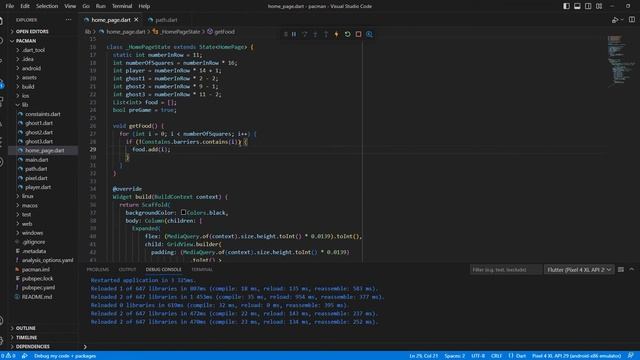Click the debug console filter field

pyautogui.click(x=506, y=269)
